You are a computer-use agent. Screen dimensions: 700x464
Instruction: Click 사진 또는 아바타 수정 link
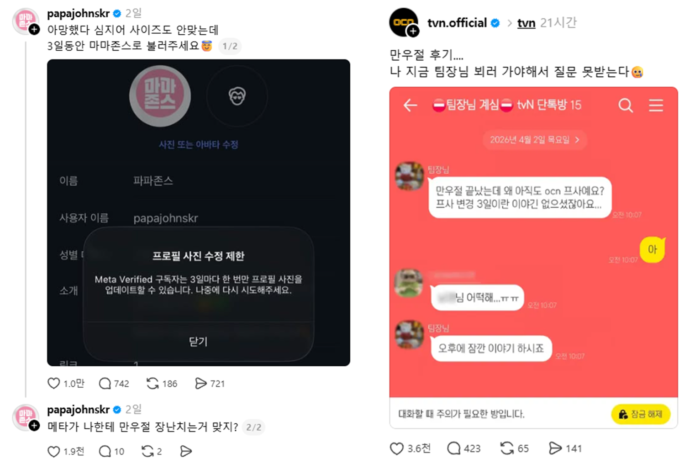click(198, 145)
